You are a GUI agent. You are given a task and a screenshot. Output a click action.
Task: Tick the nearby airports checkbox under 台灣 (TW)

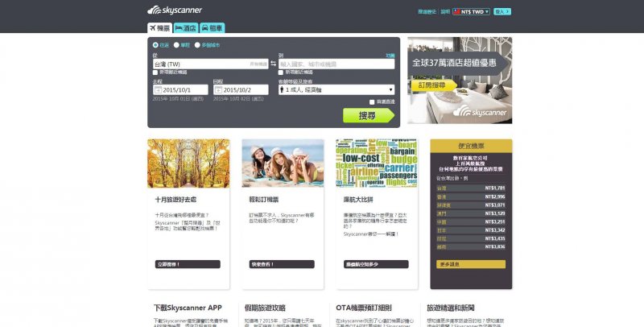tap(155, 72)
